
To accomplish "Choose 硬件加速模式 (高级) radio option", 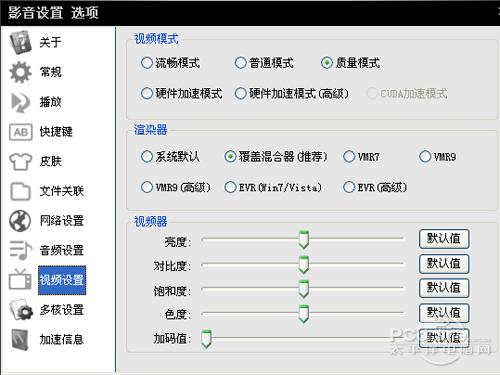I will [292, 93].
